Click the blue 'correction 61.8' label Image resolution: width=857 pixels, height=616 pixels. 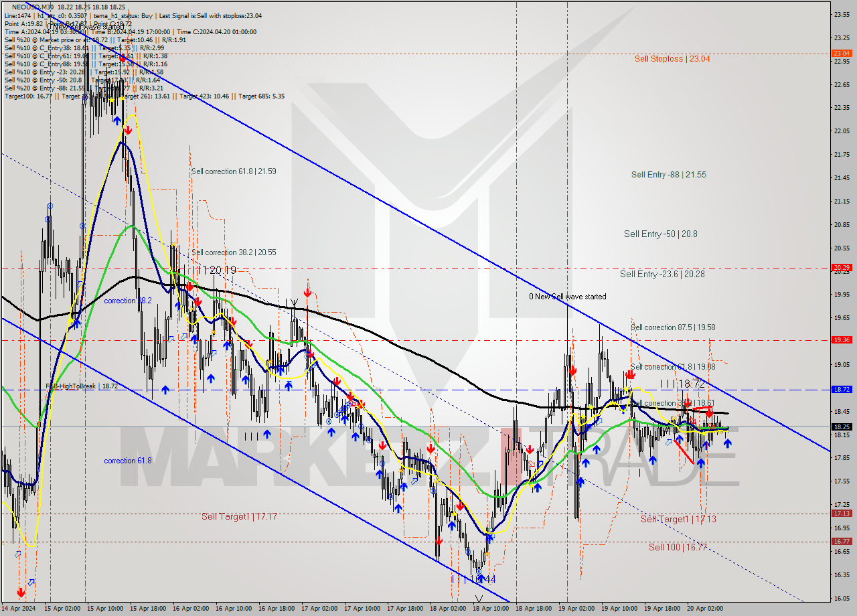point(128,461)
